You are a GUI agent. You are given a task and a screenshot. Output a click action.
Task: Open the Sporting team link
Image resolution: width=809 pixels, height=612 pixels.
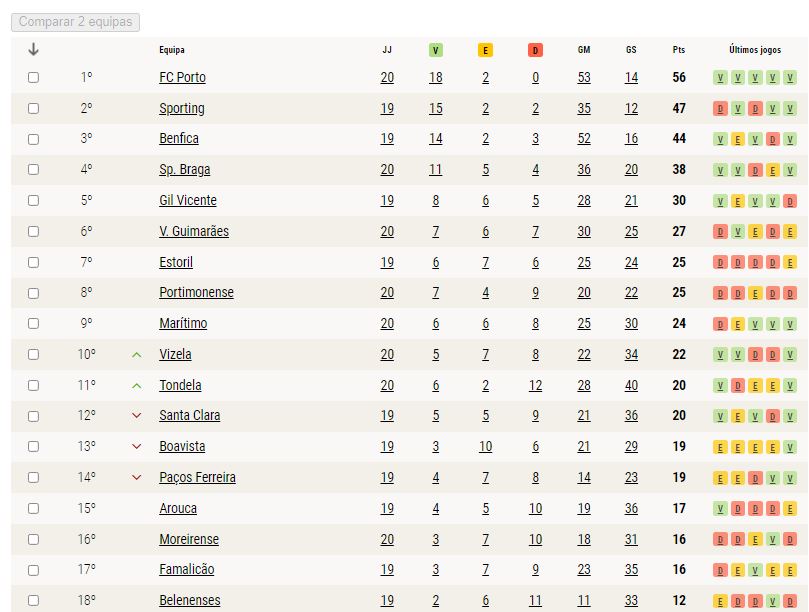pyautogui.click(x=182, y=108)
